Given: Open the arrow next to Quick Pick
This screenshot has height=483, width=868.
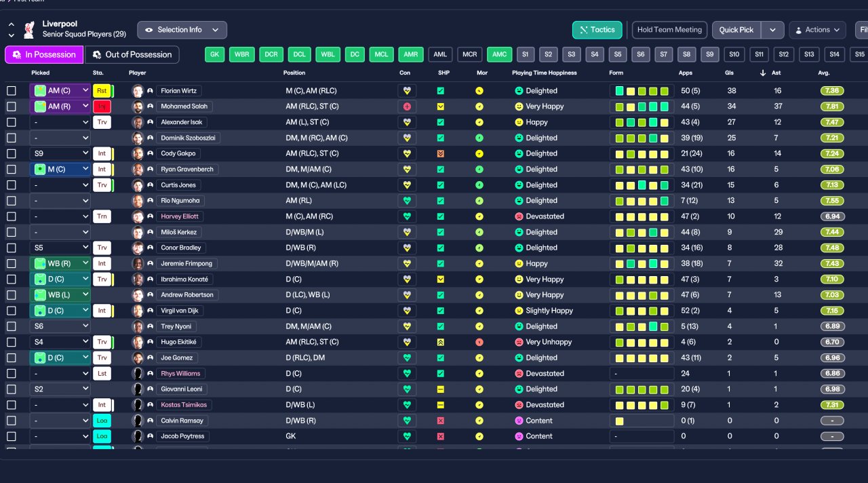Looking at the screenshot, I should click(x=772, y=30).
